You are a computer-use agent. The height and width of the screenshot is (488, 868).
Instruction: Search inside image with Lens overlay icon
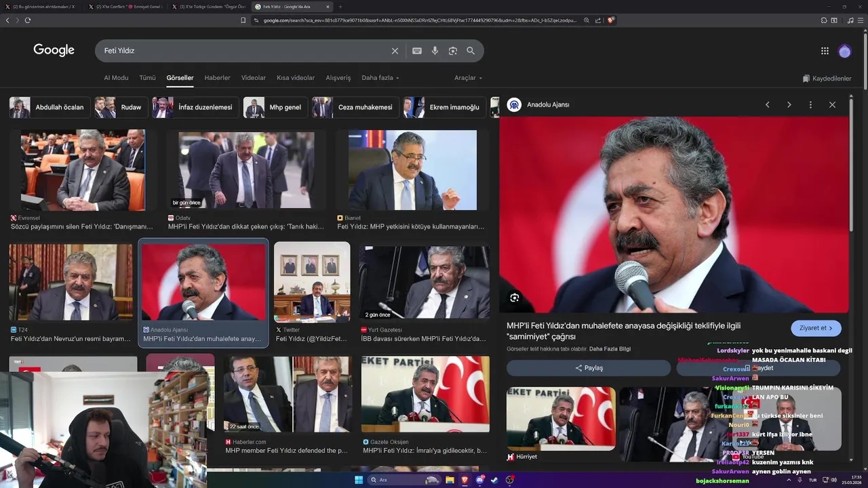coord(515,298)
